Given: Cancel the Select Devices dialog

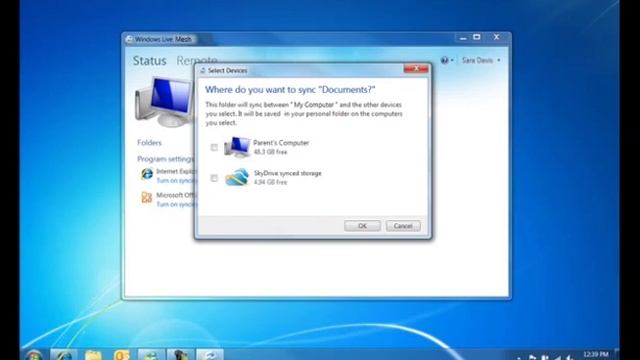Looking at the screenshot, I should [x=403, y=226].
